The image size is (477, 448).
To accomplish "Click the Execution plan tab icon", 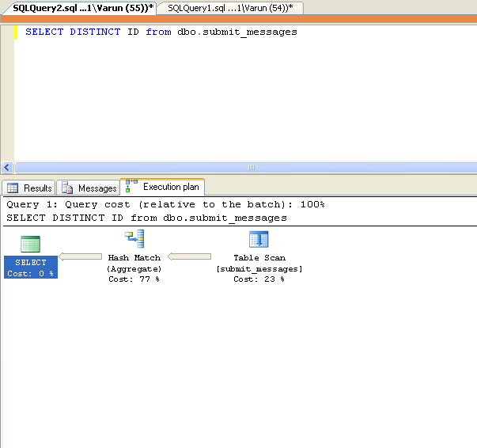I will [131, 186].
